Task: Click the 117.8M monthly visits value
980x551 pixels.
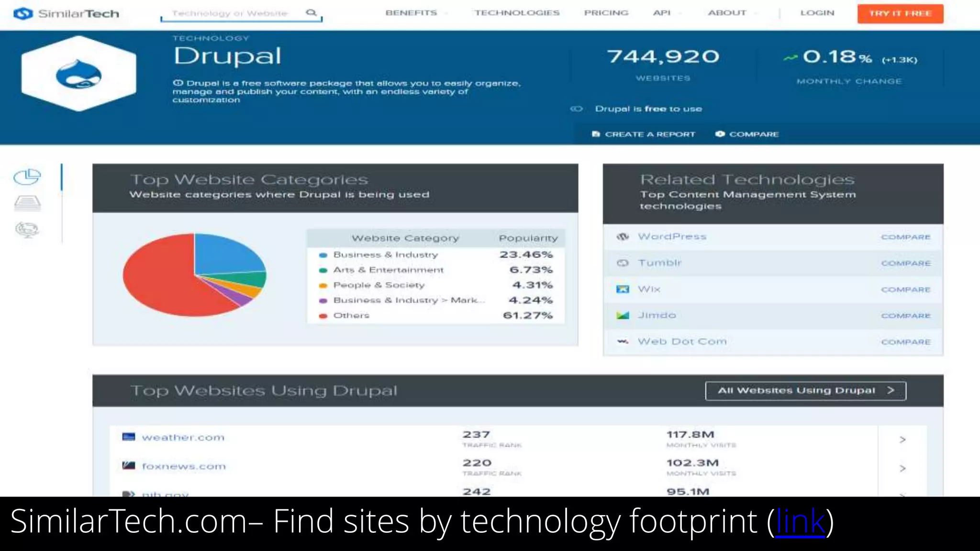Action: 690,435
